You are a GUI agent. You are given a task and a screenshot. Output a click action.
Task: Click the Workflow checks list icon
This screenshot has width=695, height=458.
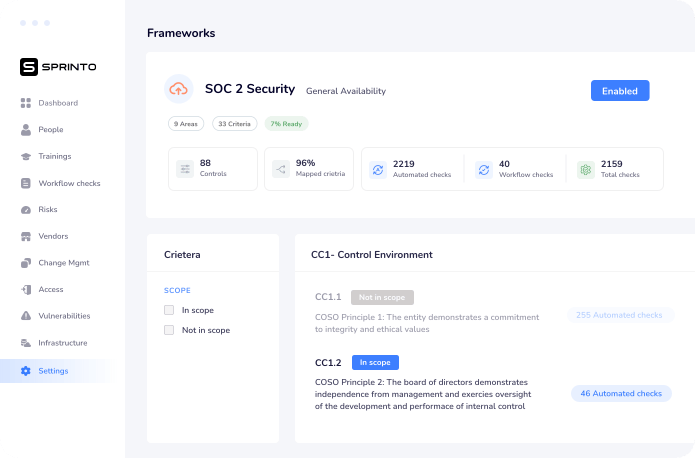(x=26, y=183)
